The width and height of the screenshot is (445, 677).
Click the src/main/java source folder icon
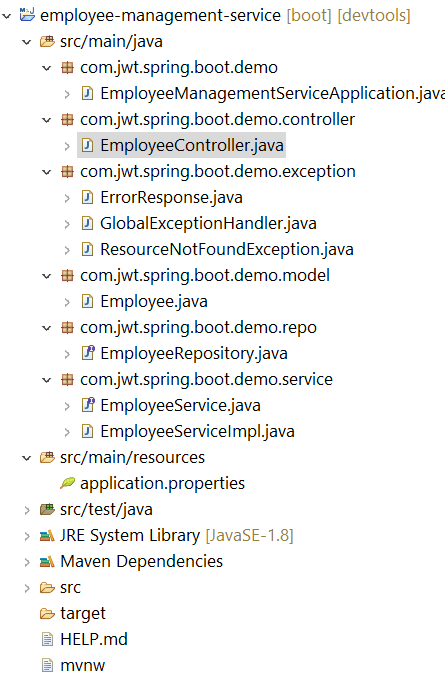(x=47, y=42)
